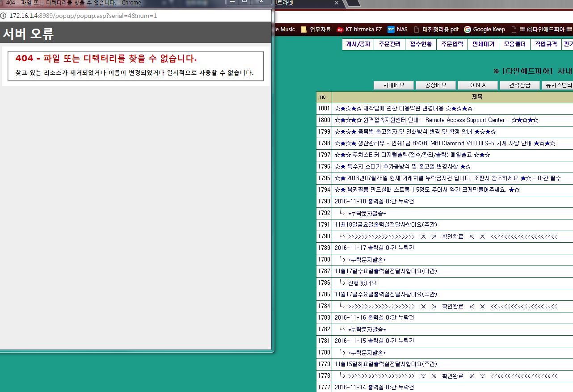
Task: Click the 견적상담 button
Action: [x=519, y=85]
